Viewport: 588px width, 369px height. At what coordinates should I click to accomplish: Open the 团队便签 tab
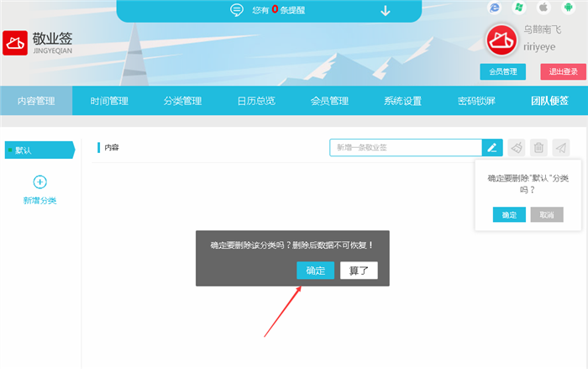pyautogui.click(x=549, y=101)
